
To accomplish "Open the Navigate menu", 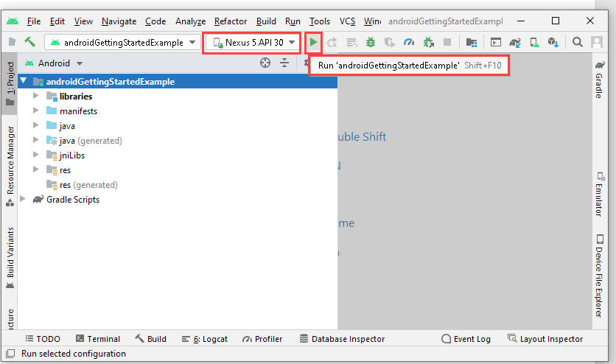I will pyautogui.click(x=119, y=21).
